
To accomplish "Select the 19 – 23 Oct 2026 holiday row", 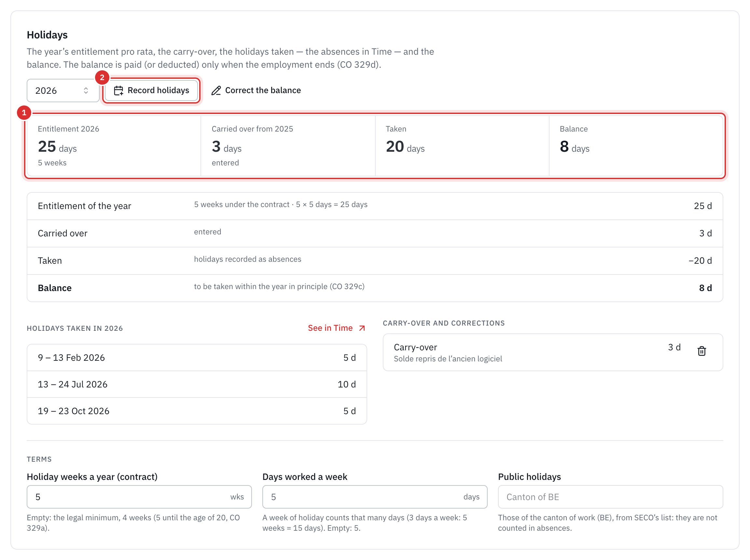I will [x=197, y=411].
